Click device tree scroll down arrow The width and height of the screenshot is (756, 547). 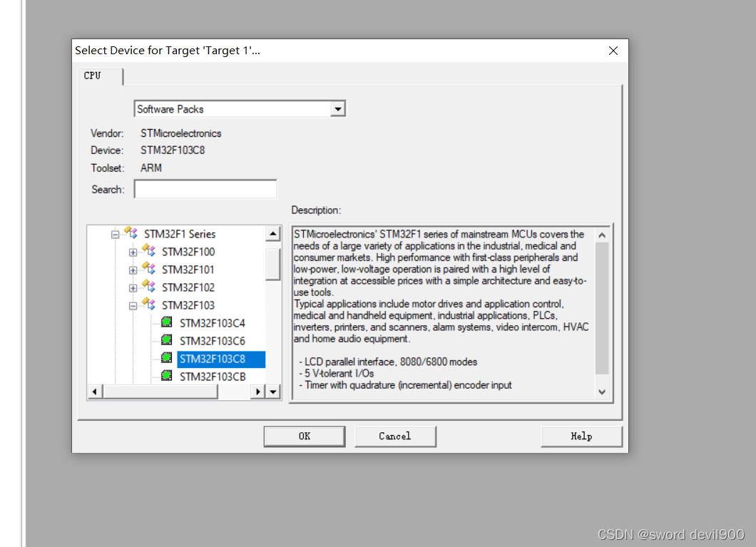273,392
